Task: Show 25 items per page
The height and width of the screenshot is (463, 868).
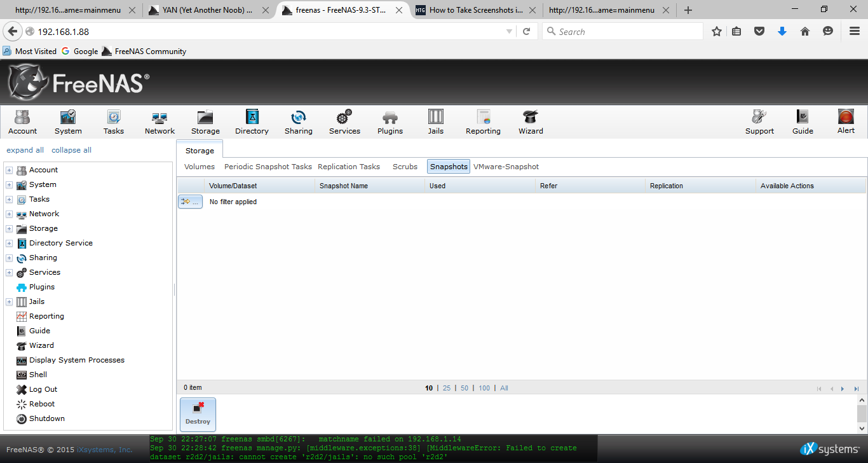Action: point(447,388)
